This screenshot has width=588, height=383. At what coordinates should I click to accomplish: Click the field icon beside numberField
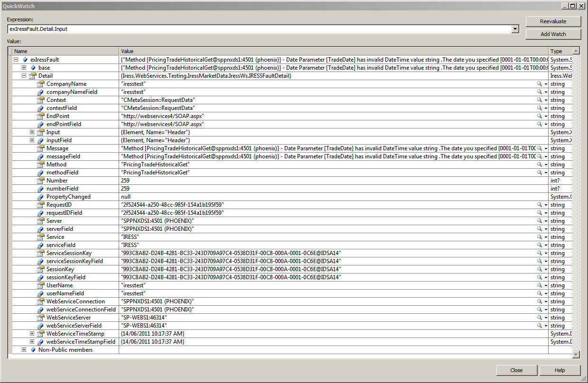point(41,189)
